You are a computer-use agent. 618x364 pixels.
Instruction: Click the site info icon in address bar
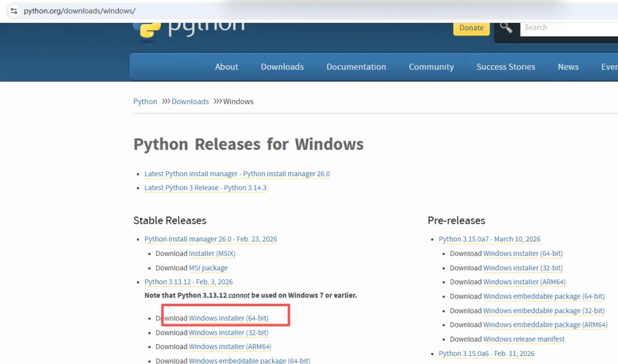[14, 11]
